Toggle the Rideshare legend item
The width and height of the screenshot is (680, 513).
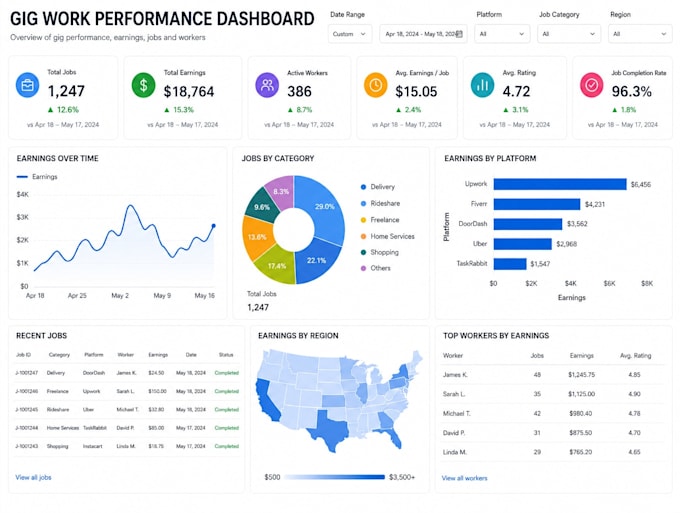(380, 203)
